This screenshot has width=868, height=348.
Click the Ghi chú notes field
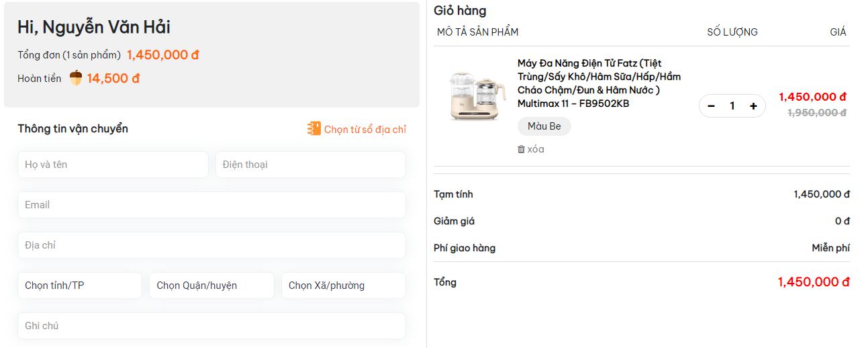click(x=211, y=326)
